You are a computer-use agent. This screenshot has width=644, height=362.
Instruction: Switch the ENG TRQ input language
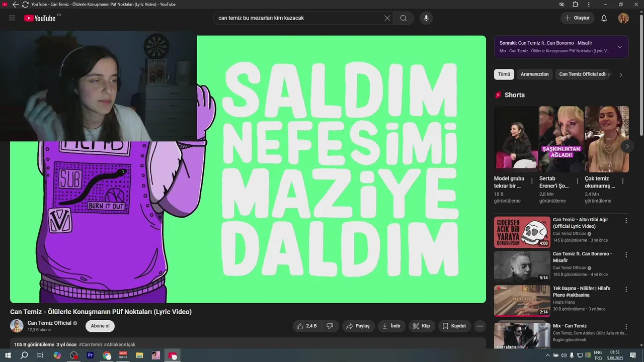pos(598,355)
